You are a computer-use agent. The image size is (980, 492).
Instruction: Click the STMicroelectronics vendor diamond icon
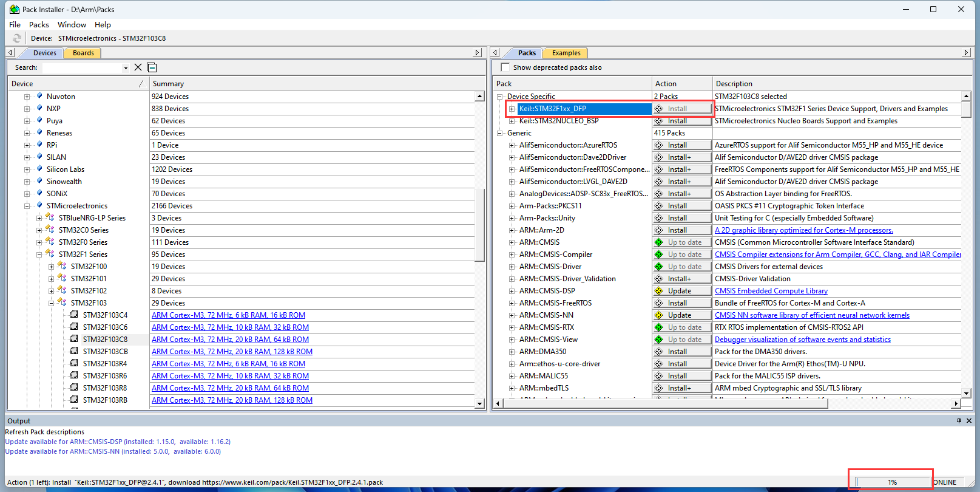pyautogui.click(x=39, y=205)
